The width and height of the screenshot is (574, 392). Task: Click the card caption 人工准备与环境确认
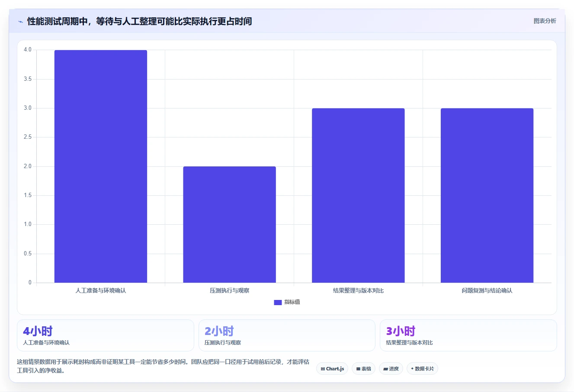[x=46, y=343]
